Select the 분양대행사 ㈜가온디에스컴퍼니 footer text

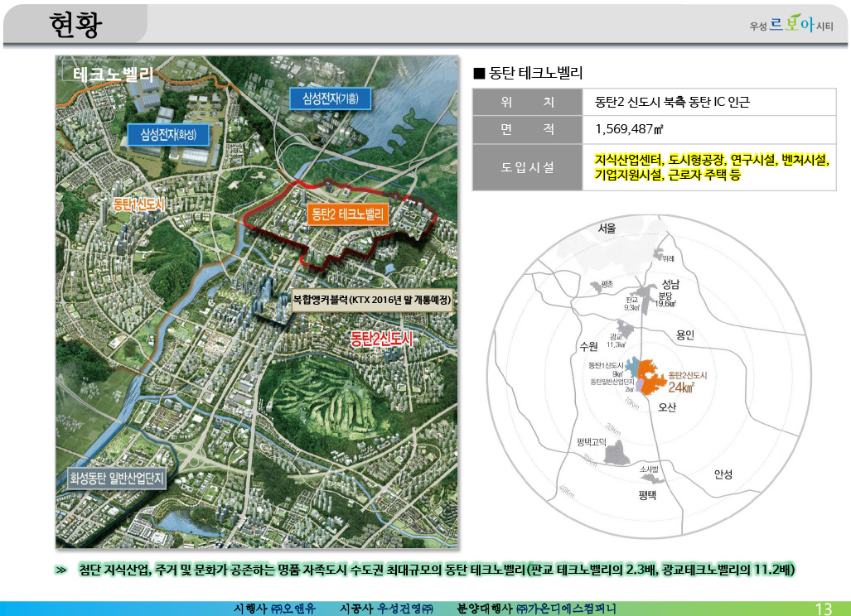537,609
